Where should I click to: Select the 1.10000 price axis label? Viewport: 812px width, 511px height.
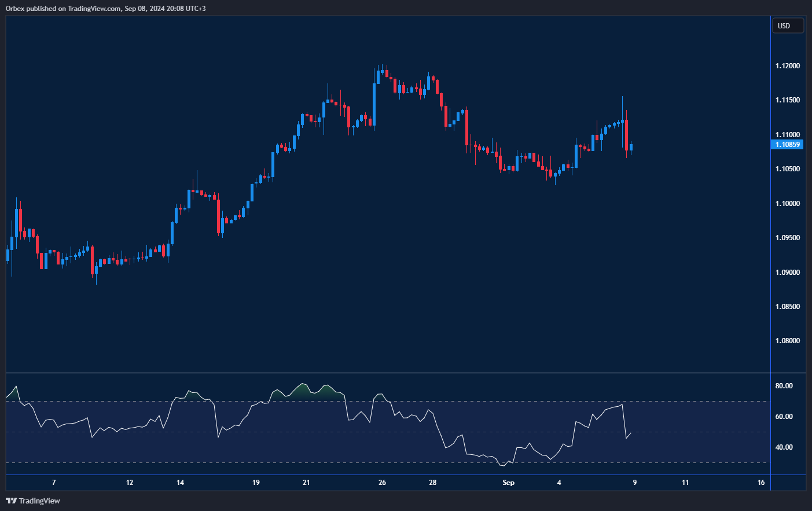tap(787, 204)
